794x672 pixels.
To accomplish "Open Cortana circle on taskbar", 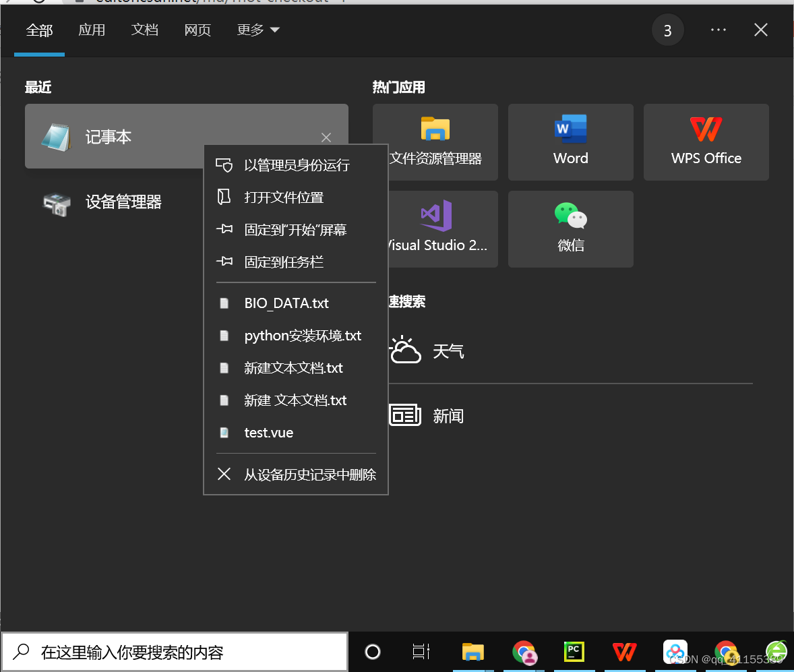I will pos(373,652).
